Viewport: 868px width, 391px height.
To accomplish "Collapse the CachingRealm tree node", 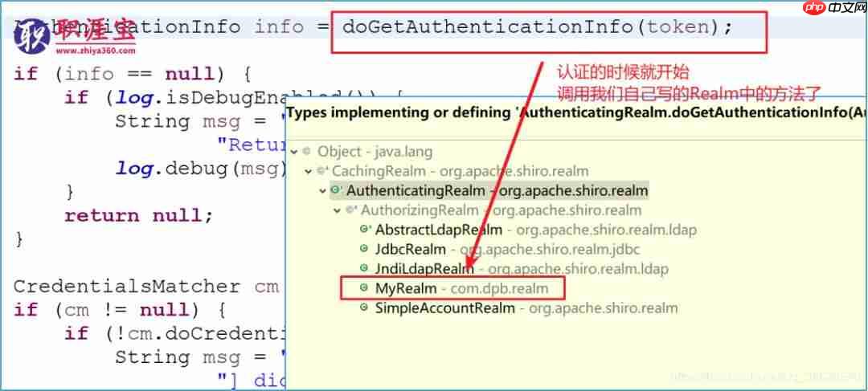I will click(309, 172).
